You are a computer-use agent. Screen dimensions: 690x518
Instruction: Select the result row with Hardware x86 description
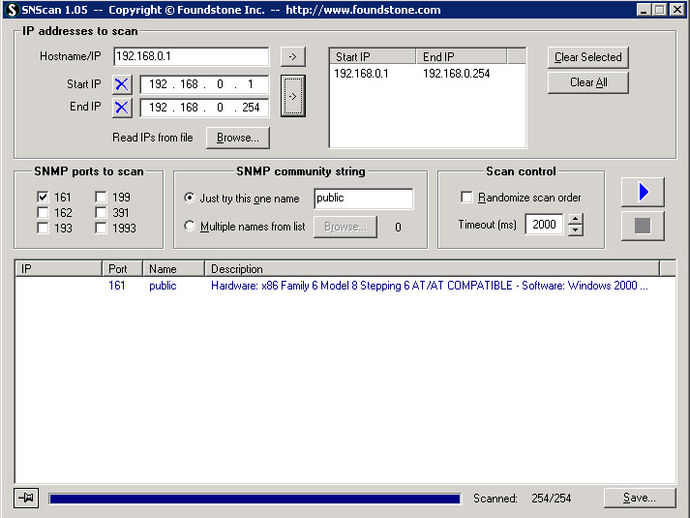(x=345, y=286)
